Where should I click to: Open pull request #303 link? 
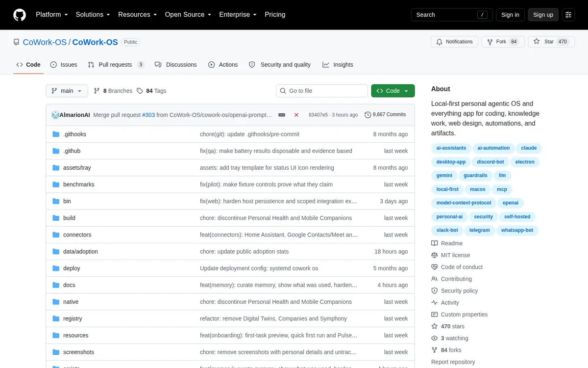point(148,115)
